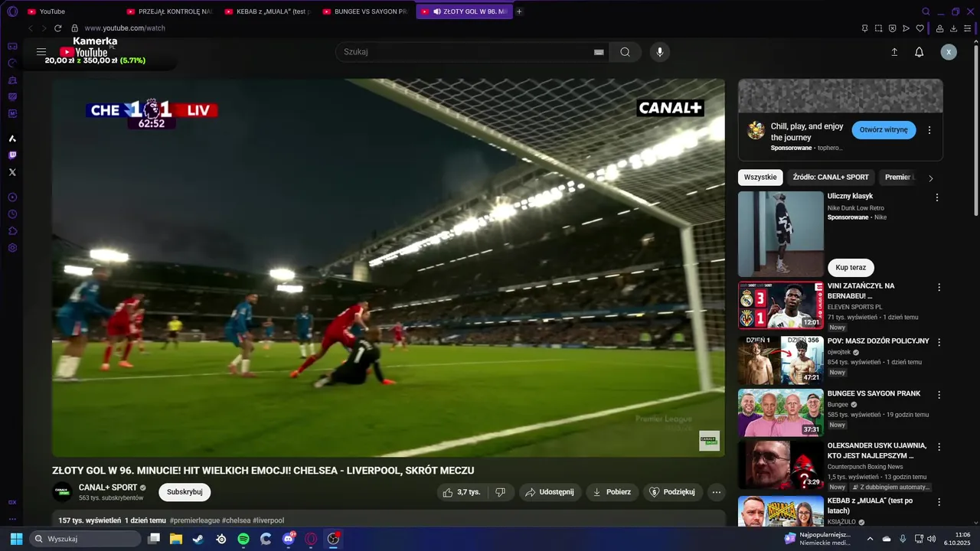The width and height of the screenshot is (980, 551).
Task: Reload the current page
Action: (57, 28)
